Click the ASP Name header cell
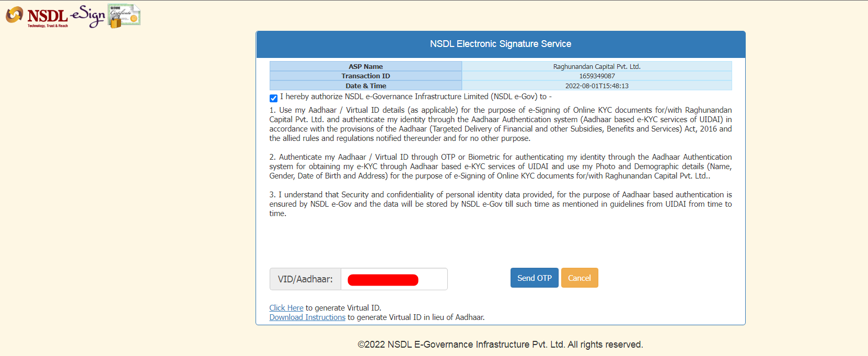Screen dimensions: 868x356 366,66
